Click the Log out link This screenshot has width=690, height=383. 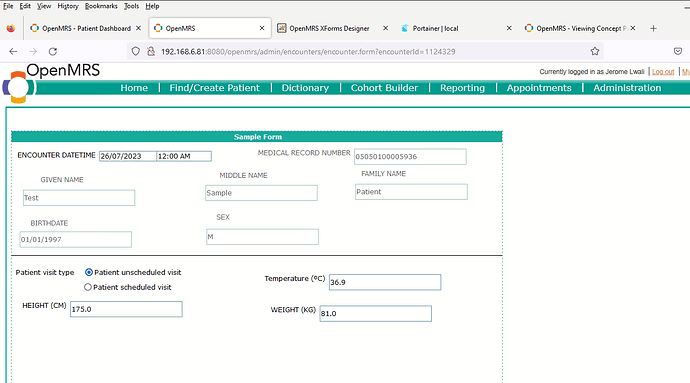pos(663,71)
